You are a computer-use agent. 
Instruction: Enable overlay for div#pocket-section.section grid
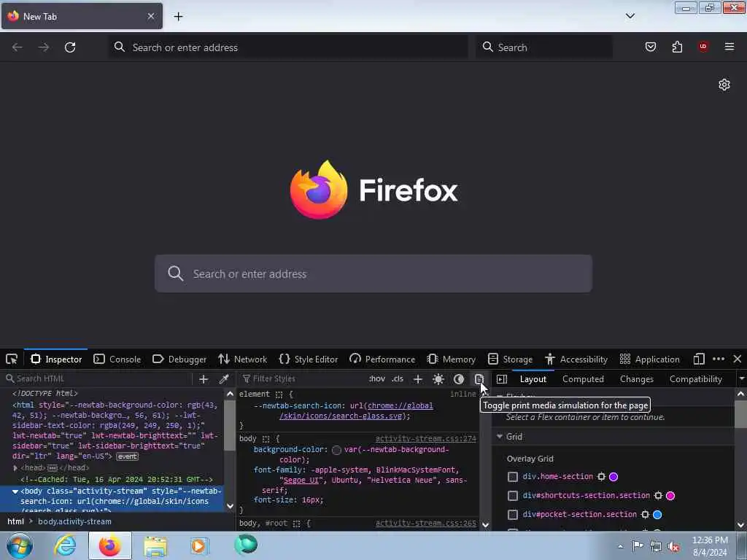[x=513, y=515]
